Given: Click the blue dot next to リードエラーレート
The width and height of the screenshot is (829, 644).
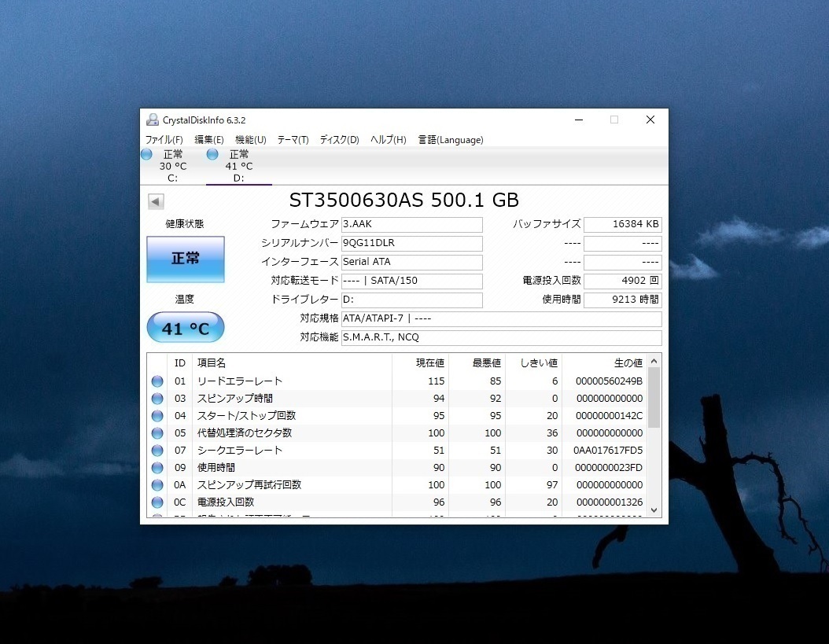Looking at the screenshot, I should [158, 381].
